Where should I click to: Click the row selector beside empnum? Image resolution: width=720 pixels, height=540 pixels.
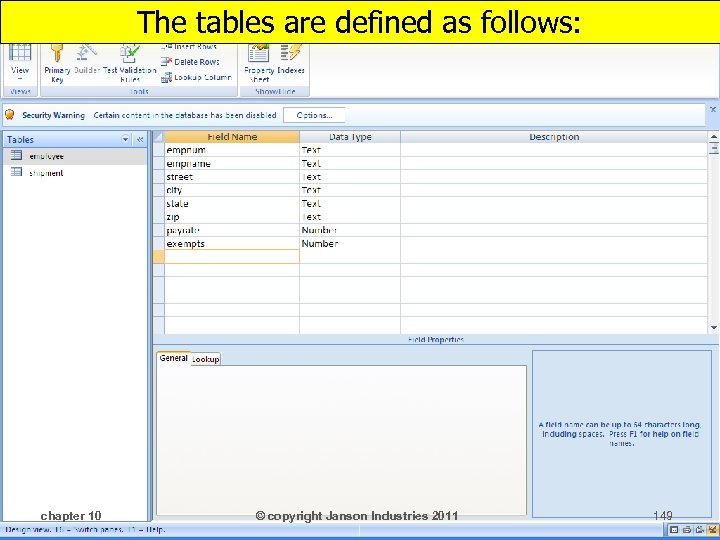[x=158, y=150]
